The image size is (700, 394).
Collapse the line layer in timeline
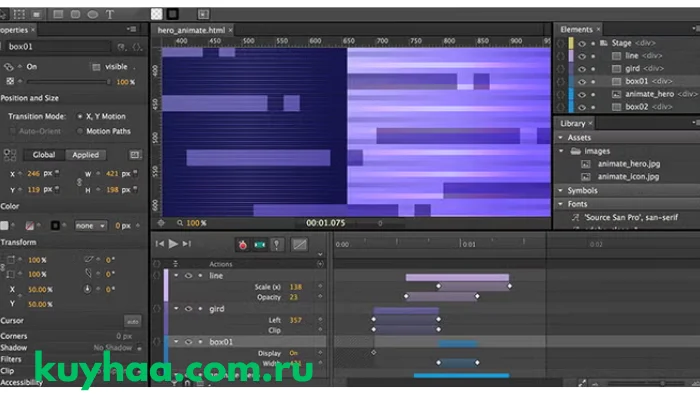(176, 276)
